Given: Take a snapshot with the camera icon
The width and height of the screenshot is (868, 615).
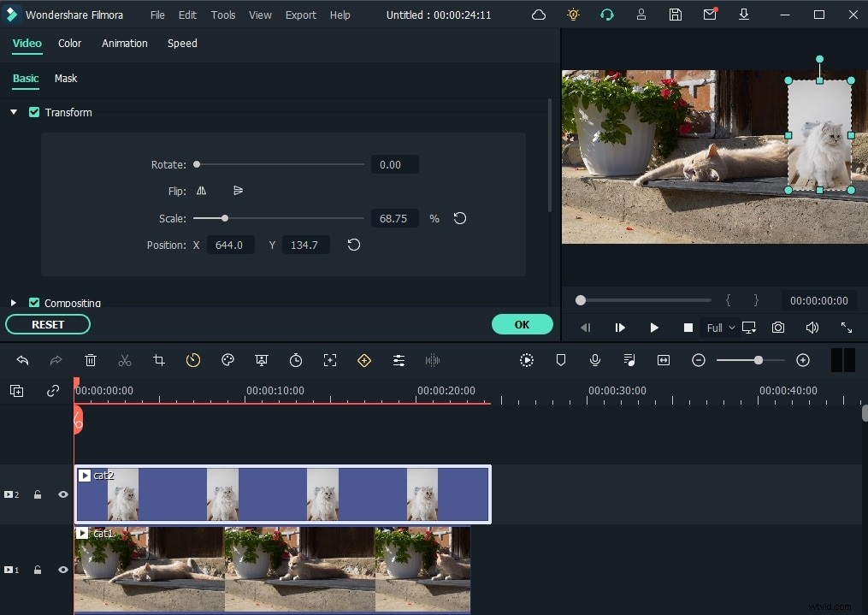Looking at the screenshot, I should coord(777,328).
